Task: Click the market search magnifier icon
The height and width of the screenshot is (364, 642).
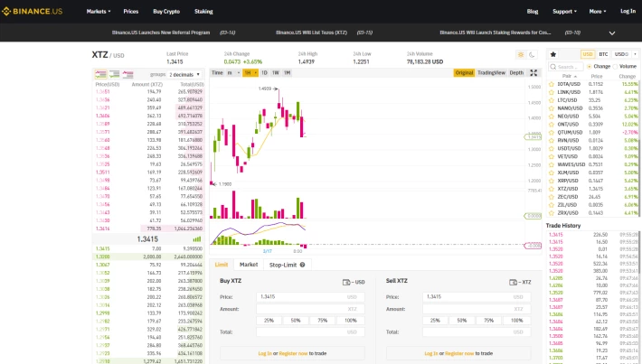Action: (x=553, y=67)
